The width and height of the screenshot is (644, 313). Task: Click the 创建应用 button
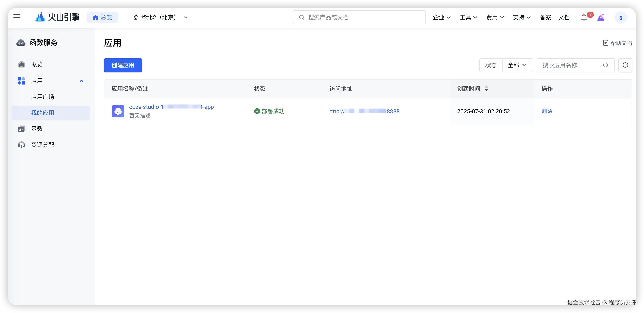[x=123, y=65]
